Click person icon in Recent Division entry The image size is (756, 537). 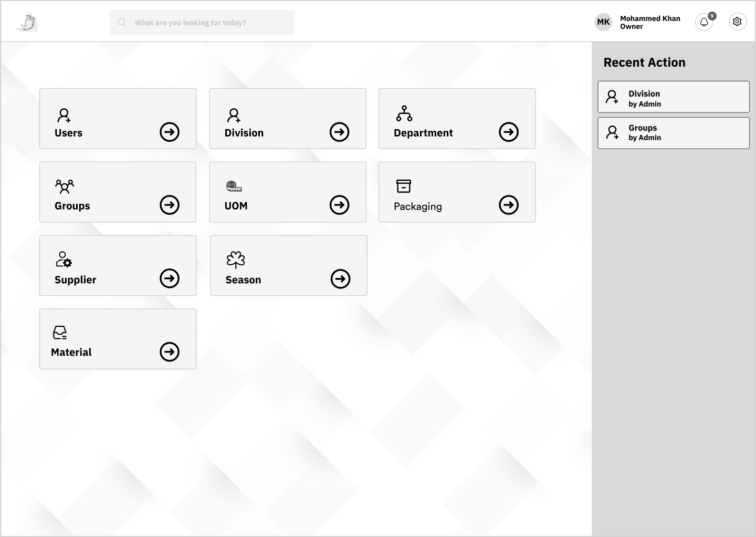612,97
